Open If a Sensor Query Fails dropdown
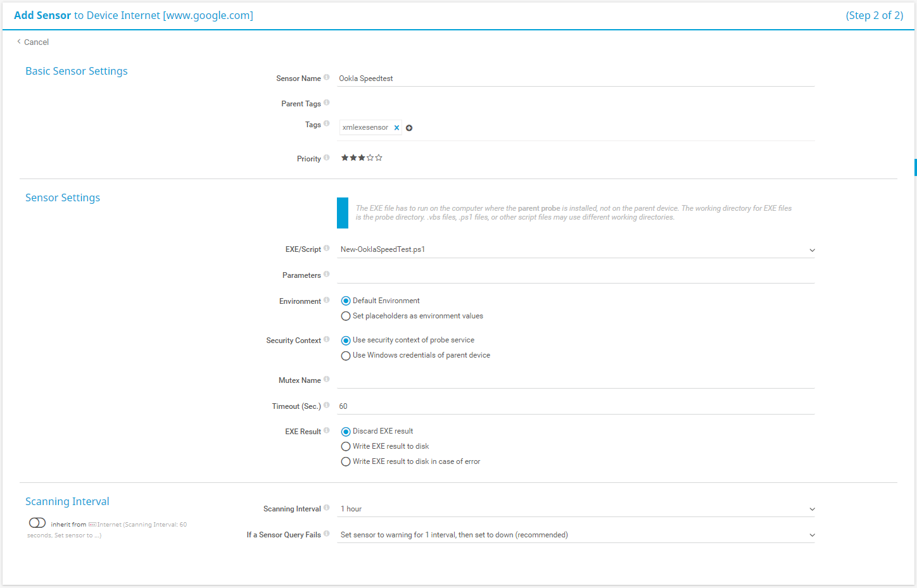The height and width of the screenshot is (588, 917). (576, 535)
